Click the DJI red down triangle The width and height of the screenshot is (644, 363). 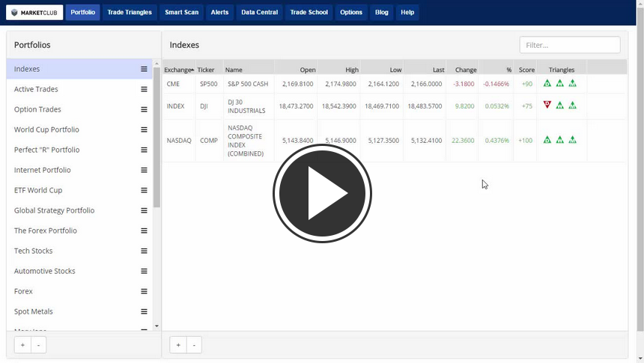[547, 105]
